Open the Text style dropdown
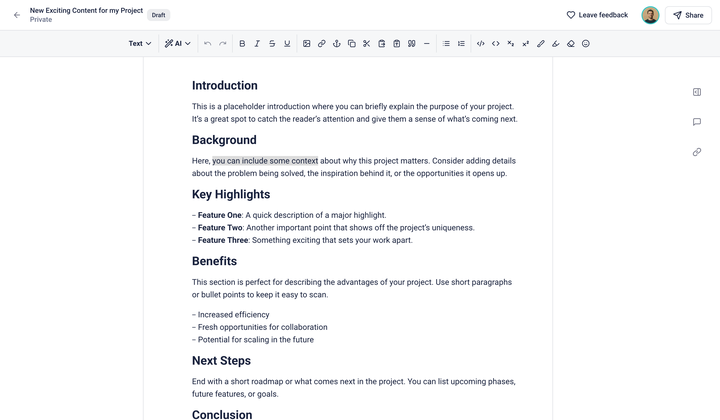This screenshot has width=720, height=420. (140, 44)
